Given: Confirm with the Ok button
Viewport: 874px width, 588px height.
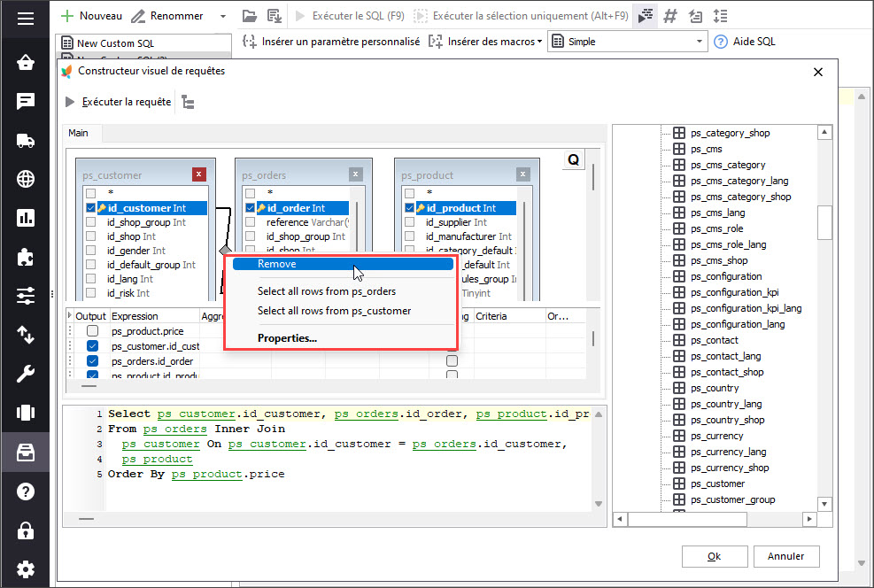Looking at the screenshot, I should click(715, 556).
